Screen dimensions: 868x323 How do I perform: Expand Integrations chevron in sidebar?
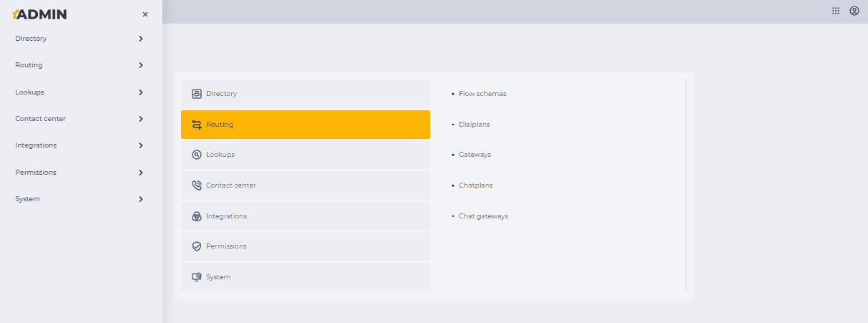click(141, 145)
